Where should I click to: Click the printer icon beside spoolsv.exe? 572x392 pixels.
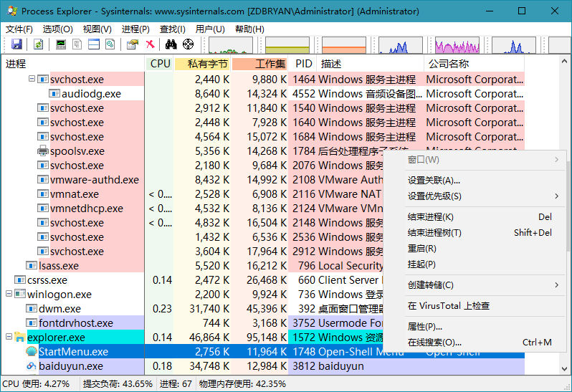43,150
